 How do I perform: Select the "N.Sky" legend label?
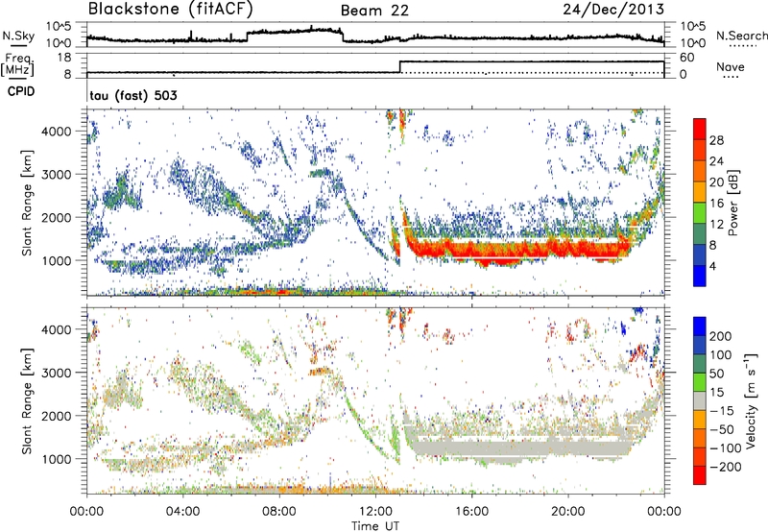(18, 36)
